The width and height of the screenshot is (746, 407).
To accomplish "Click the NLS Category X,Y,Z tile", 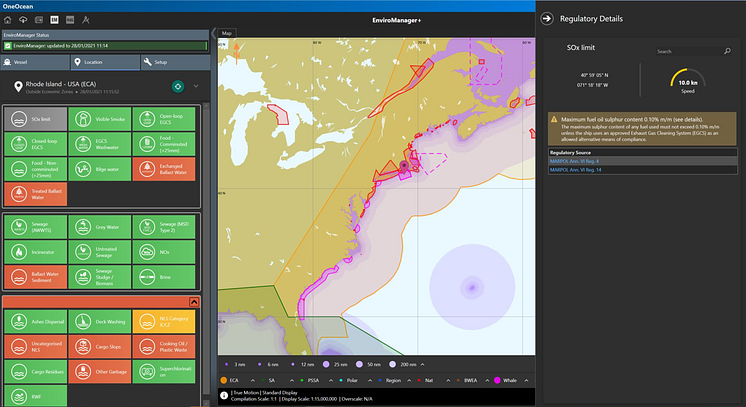I will (x=164, y=322).
